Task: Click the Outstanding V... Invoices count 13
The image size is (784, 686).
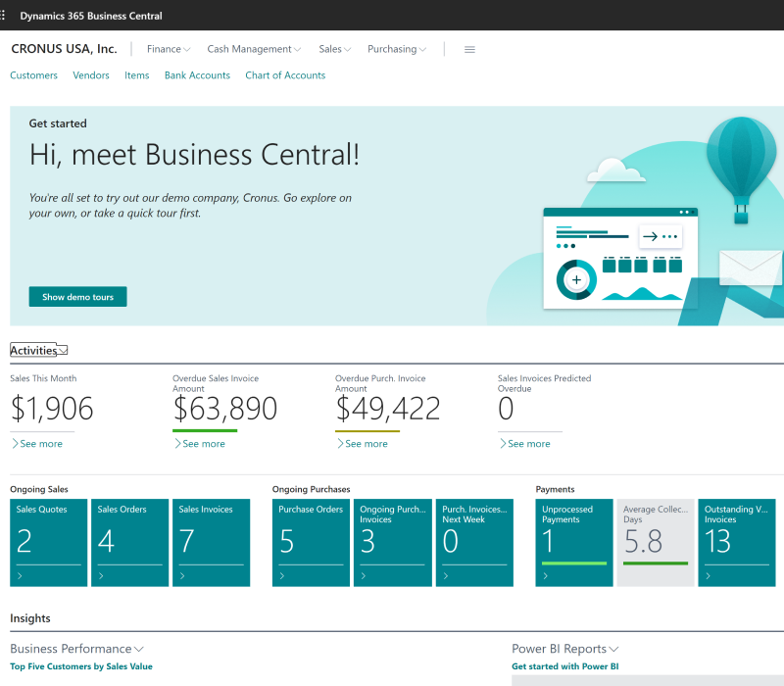Action: (717, 541)
